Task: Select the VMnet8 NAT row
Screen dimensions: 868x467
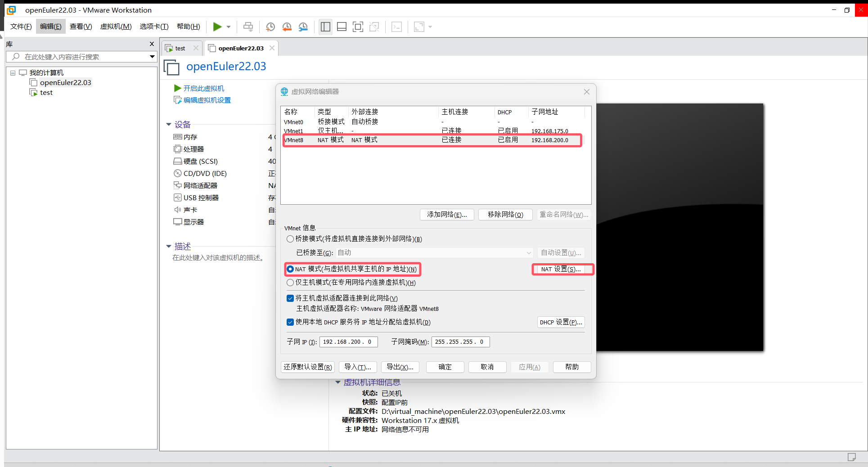Action: pos(432,140)
